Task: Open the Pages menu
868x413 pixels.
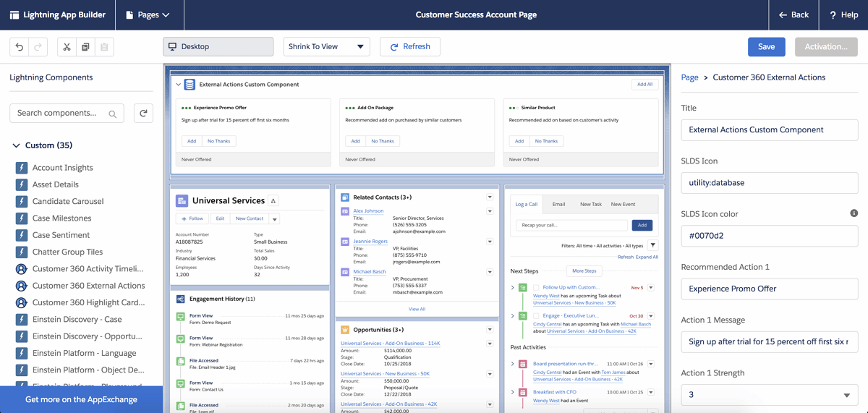Action: coord(148,15)
